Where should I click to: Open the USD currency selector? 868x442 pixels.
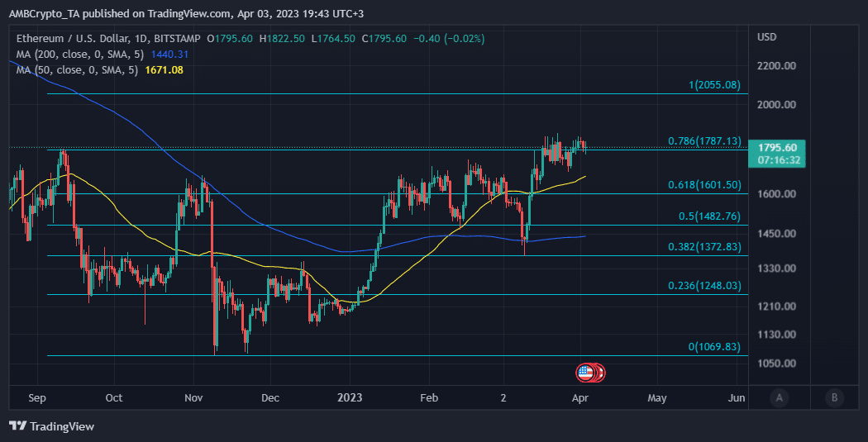coord(766,37)
